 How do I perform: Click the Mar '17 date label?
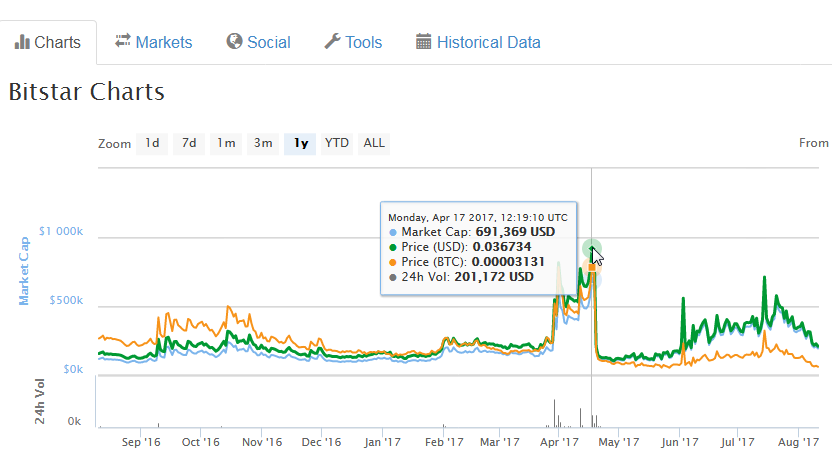click(500, 442)
